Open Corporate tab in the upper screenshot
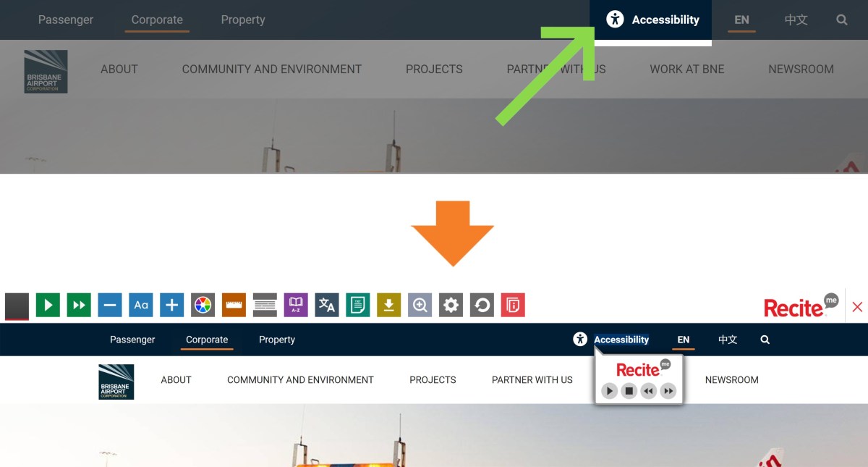 (x=157, y=20)
